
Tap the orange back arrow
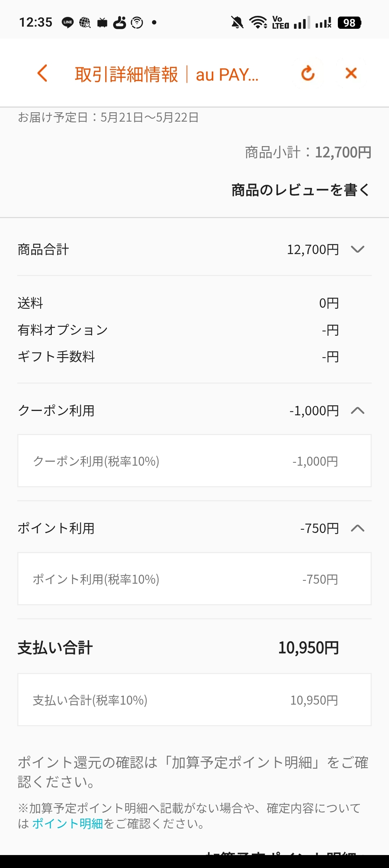click(43, 73)
